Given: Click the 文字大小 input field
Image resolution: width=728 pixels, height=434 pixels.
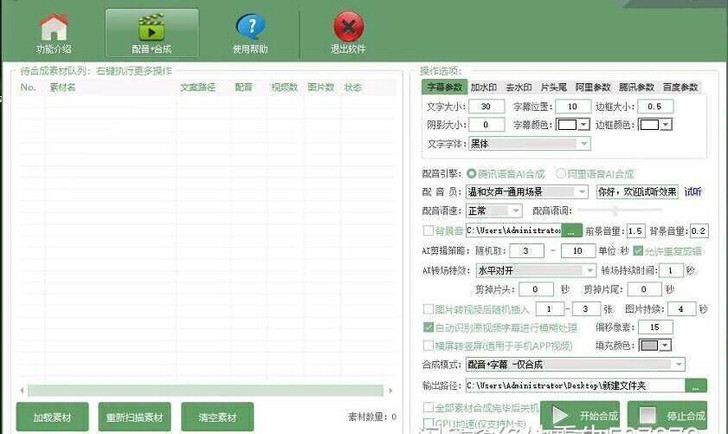Looking at the screenshot, I should 487,106.
